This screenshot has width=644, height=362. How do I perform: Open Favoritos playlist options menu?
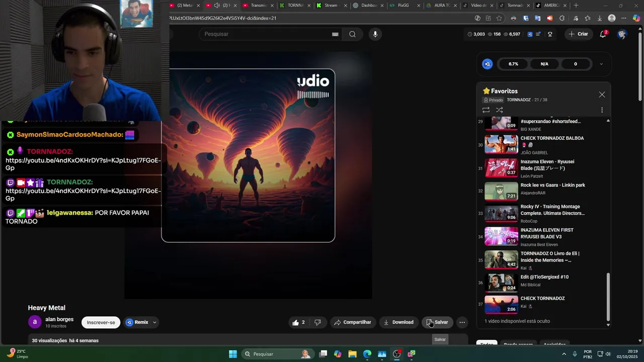click(x=602, y=110)
